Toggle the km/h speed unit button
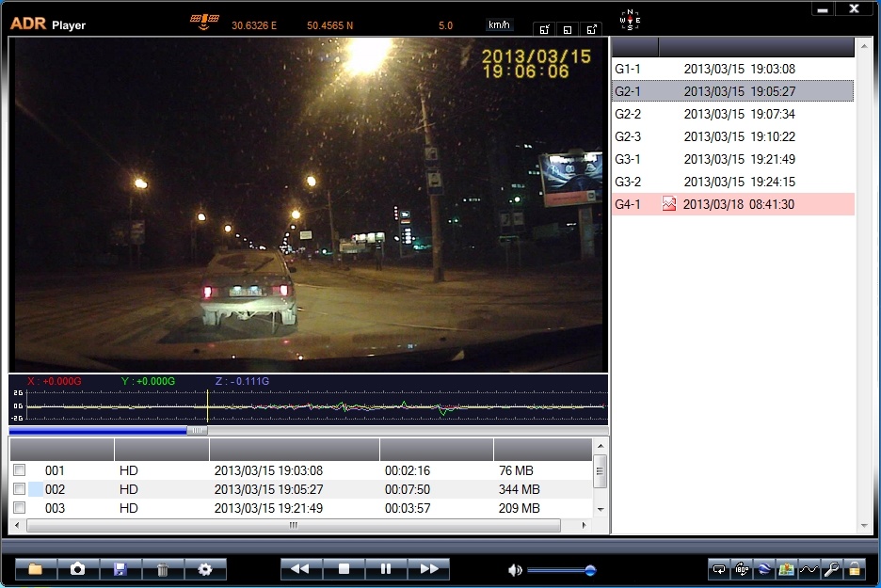 pyautogui.click(x=500, y=25)
